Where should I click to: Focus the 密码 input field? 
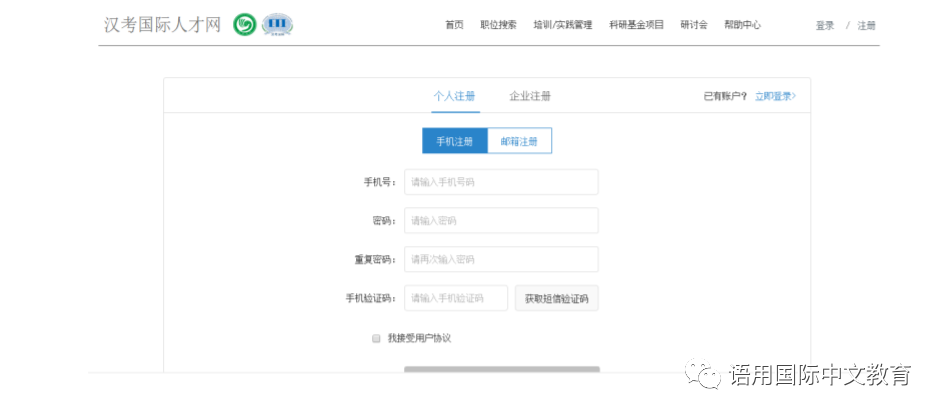(501, 221)
